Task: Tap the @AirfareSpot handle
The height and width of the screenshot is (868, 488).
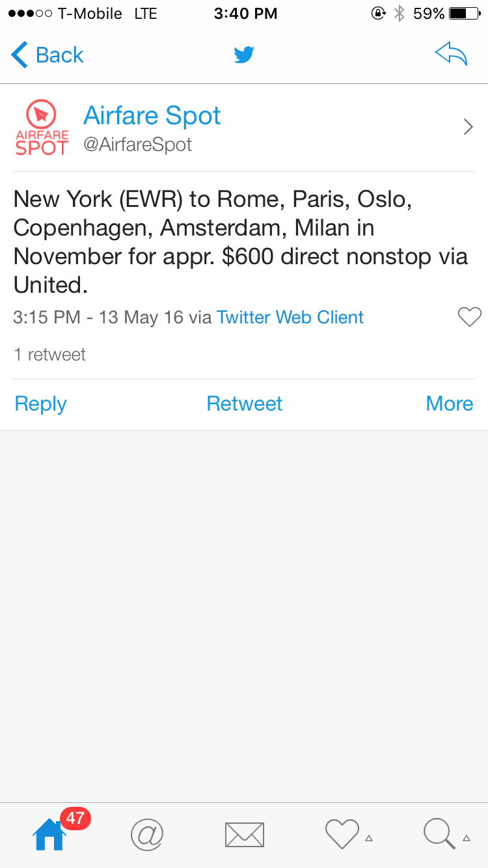Action: [137, 144]
